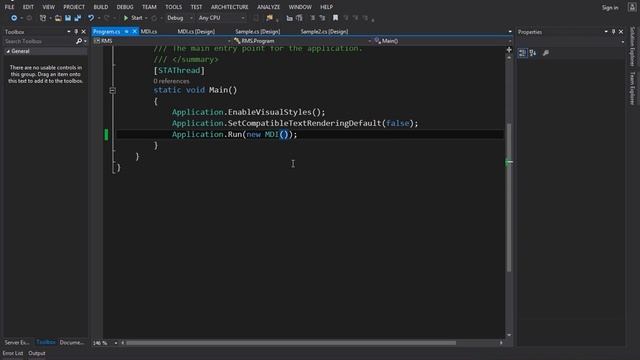Collapse the Main() method outline
This screenshot has width=640, height=360.
[x=113, y=90]
